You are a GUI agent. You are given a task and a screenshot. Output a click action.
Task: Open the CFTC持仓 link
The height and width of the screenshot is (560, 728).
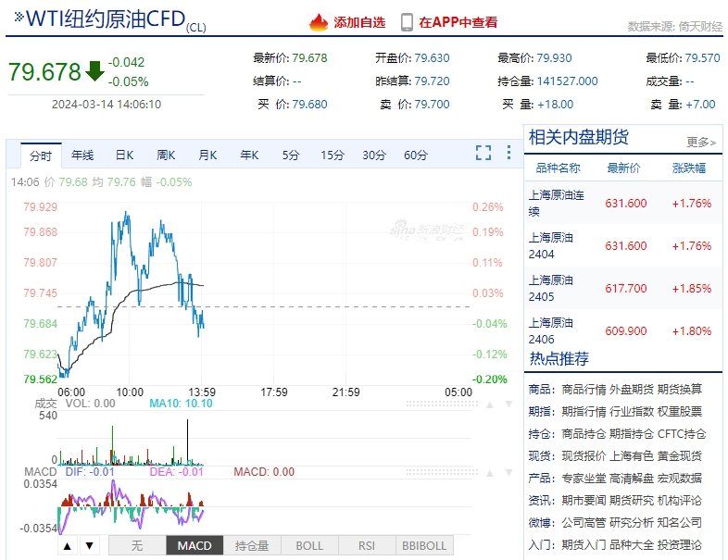pos(682,434)
